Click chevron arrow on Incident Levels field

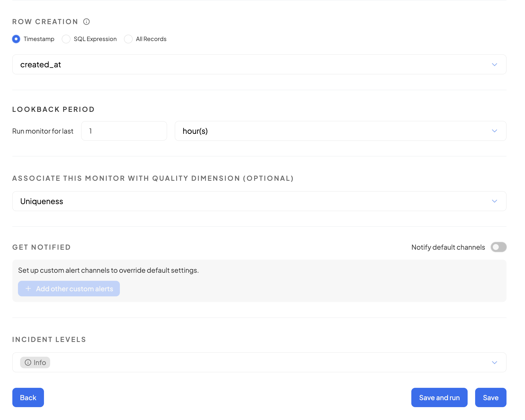coord(494,363)
